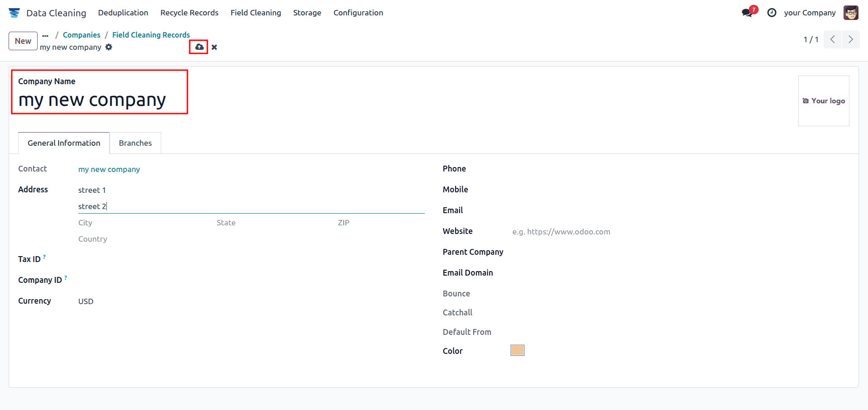Image resolution: width=868 pixels, height=410 pixels.
Task: Go to next record arrow
Action: coord(850,39)
